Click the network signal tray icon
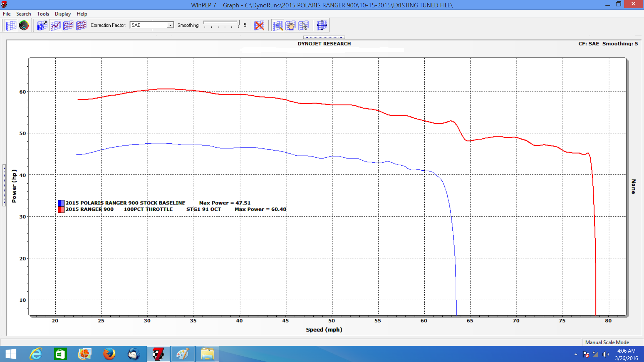The image size is (644, 362). pyautogui.click(x=596, y=354)
